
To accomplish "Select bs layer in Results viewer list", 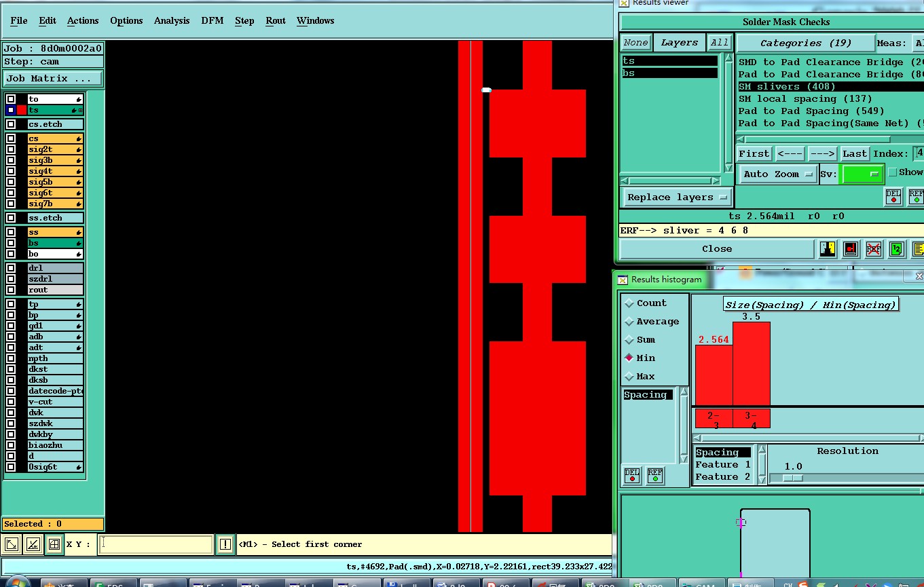I will tap(670, 73).
